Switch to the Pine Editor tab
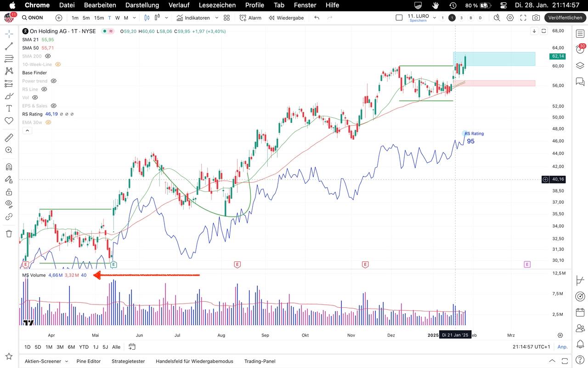The image size is (588, 368). coord(88,361)
